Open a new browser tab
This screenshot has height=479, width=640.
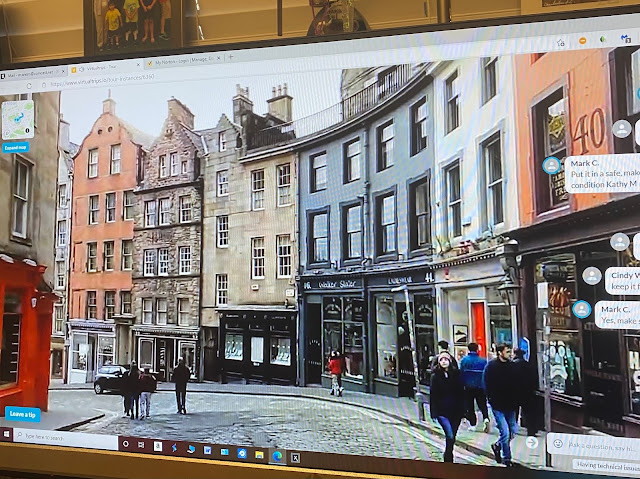(x=231, y=57)
